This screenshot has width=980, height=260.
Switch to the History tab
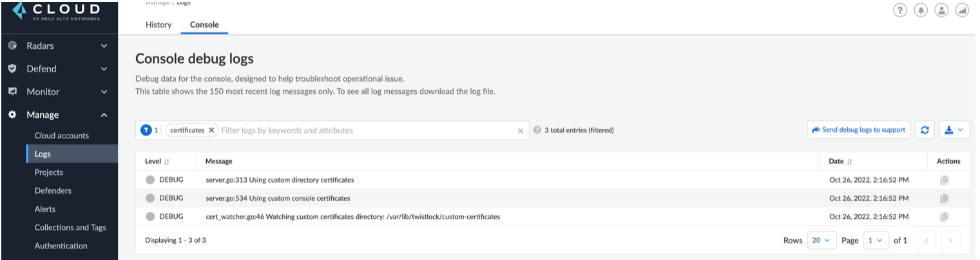pyautogui.click(x=159, y=25)
